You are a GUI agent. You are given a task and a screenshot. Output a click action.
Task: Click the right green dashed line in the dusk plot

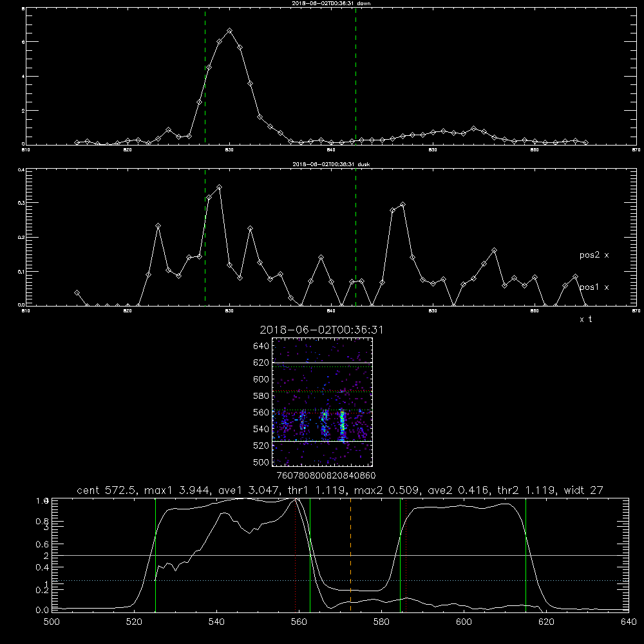click(x=355, y=238)
